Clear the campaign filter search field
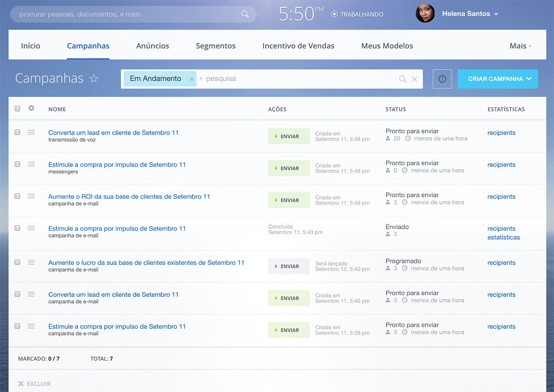 tap(415, 79)
